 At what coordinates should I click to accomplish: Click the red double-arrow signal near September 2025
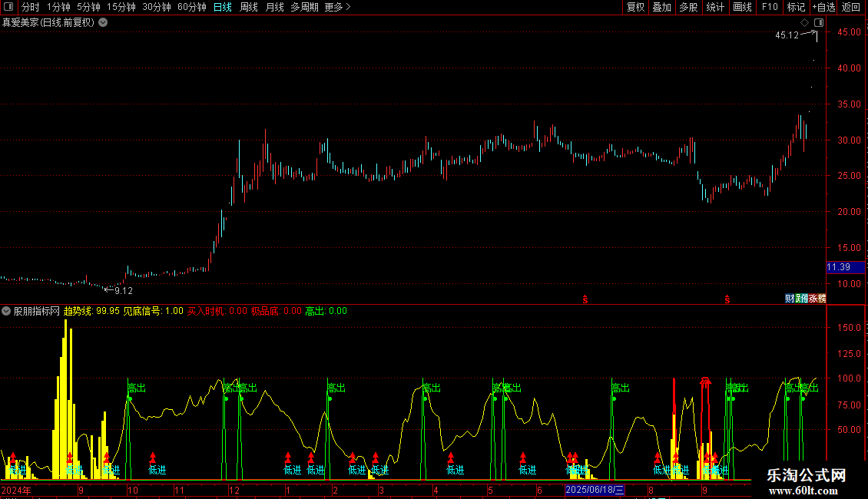(x=704, y=383)
